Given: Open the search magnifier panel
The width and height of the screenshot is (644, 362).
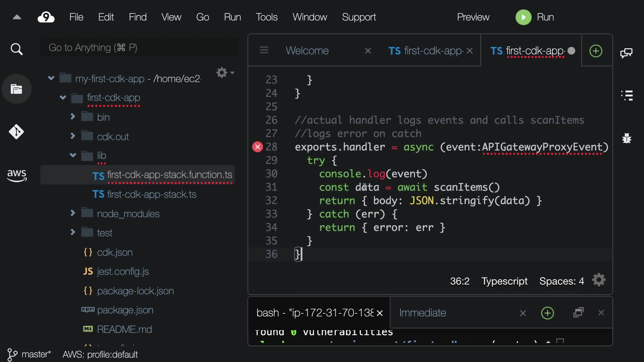Looking at the screenshot, I should click(16, 50).
